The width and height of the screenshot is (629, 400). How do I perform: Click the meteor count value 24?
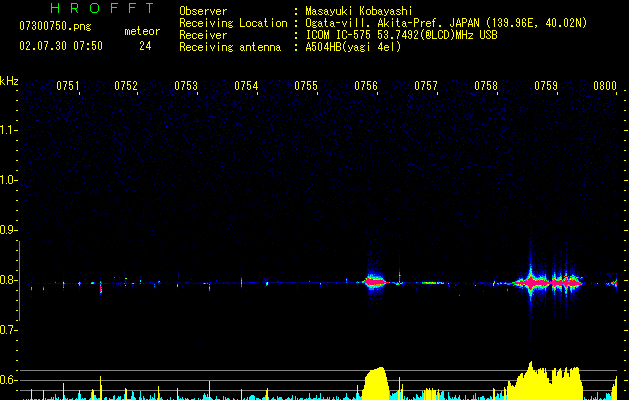tap(145, 46)
